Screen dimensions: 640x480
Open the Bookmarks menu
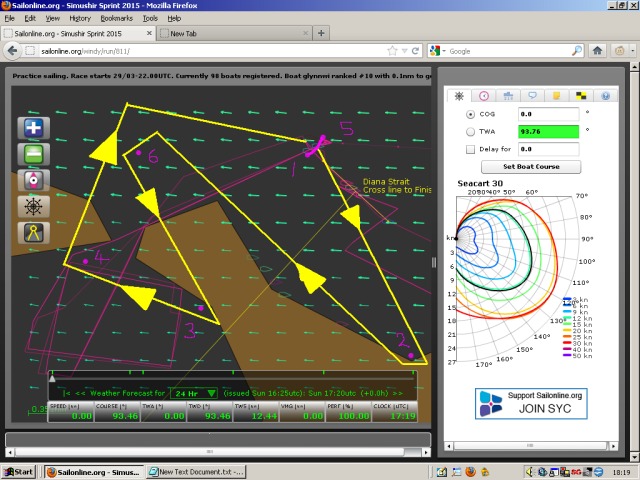117,18
